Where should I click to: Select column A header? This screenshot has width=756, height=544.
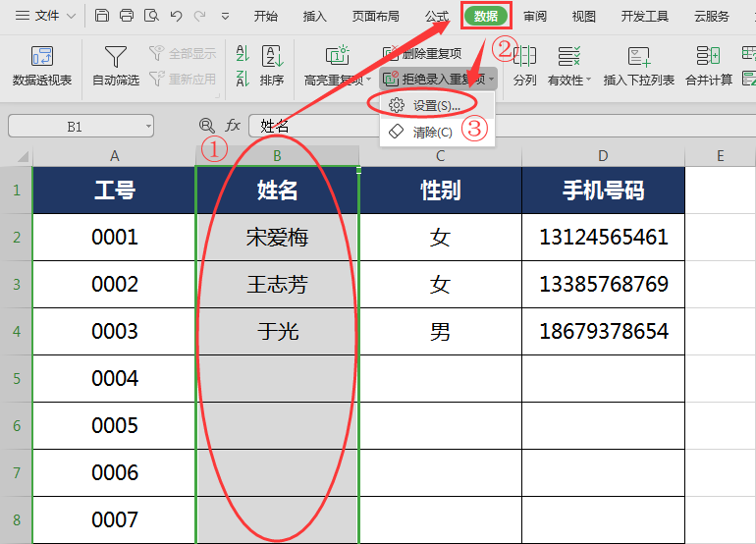click(114, 156)
